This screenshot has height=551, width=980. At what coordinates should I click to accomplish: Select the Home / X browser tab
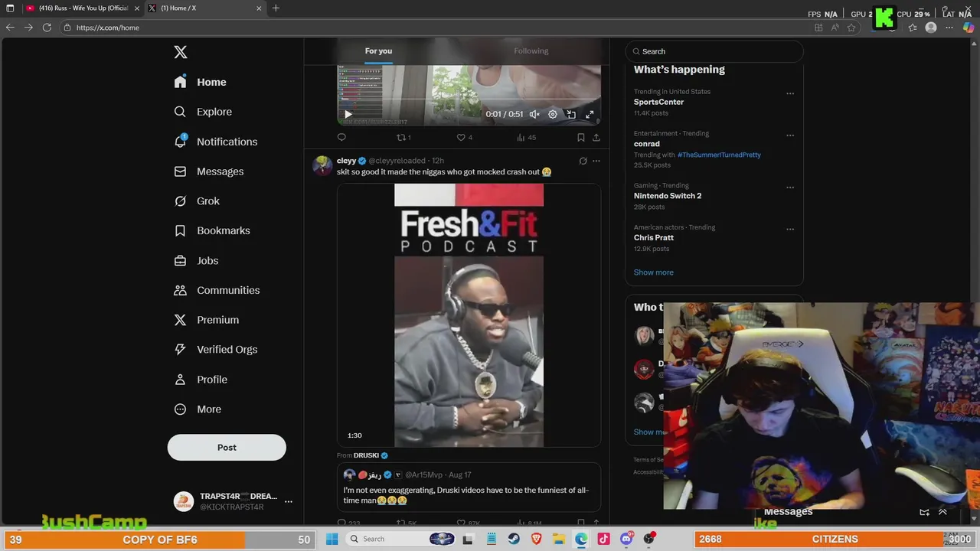click(x=204, y=8)
